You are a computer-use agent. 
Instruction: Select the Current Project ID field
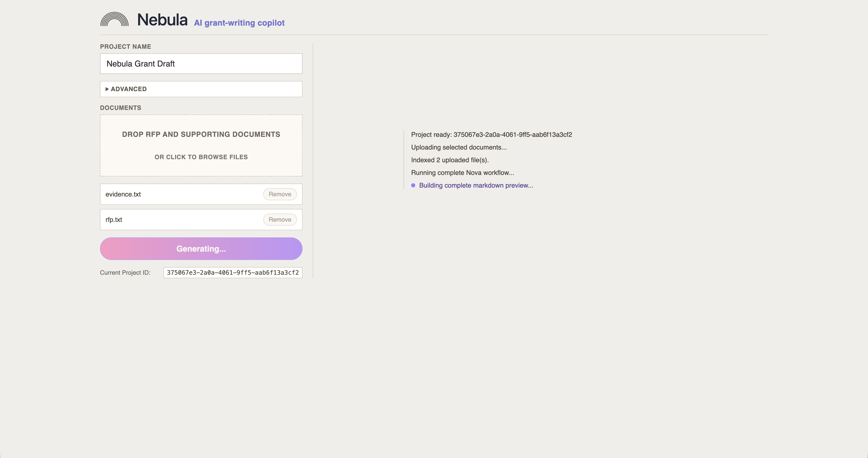point(232,273)
